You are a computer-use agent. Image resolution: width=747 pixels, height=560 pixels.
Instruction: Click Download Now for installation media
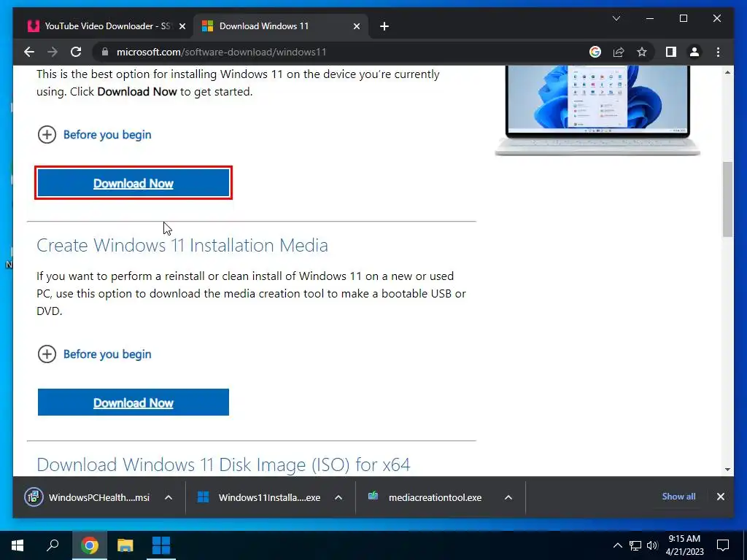[133, 402]
